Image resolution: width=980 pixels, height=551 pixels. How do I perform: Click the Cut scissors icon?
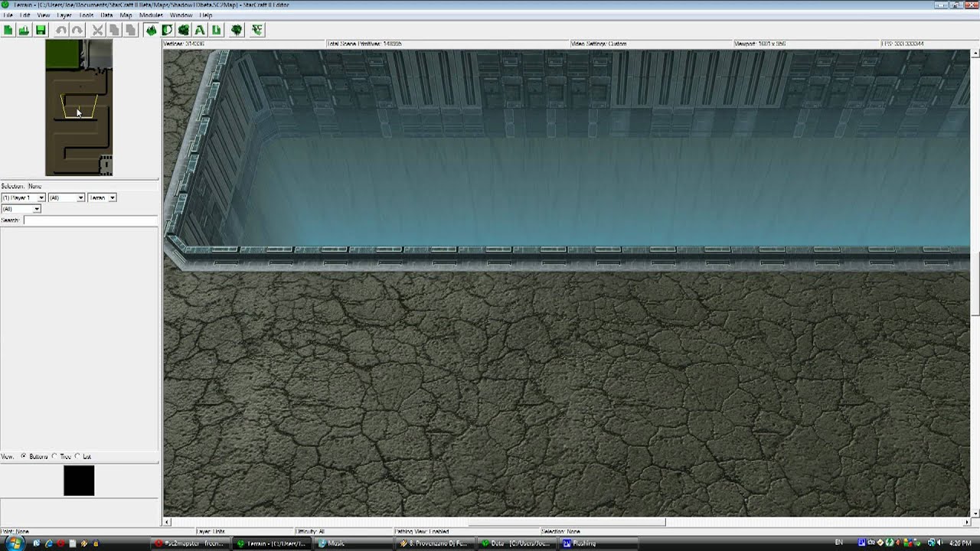click(97, 30)
